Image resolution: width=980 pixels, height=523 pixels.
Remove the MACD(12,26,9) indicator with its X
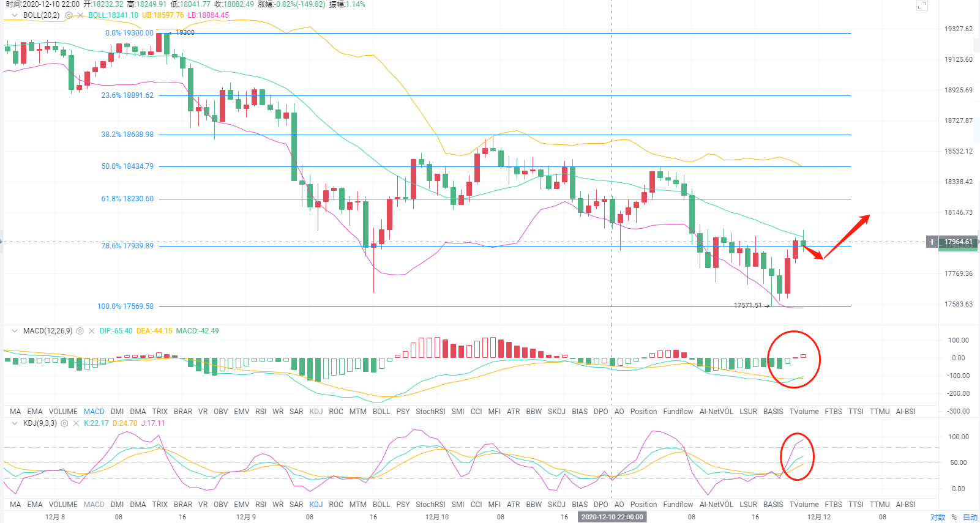tap(91, 331)
